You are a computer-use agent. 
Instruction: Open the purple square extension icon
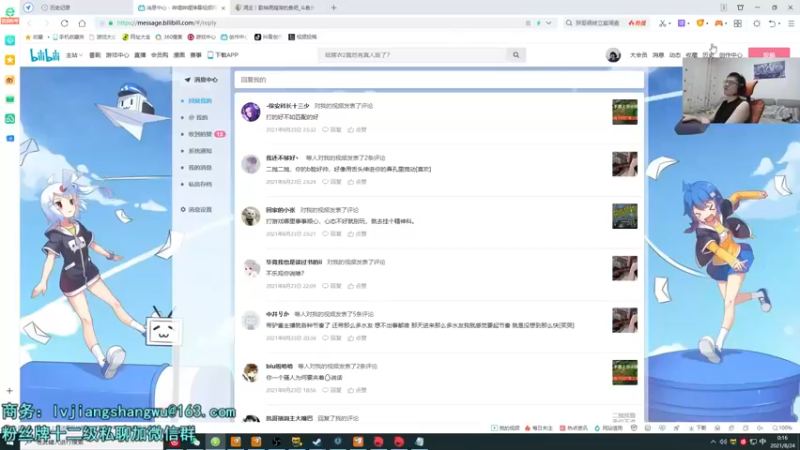pyautogui.click(x=681, y=23)
